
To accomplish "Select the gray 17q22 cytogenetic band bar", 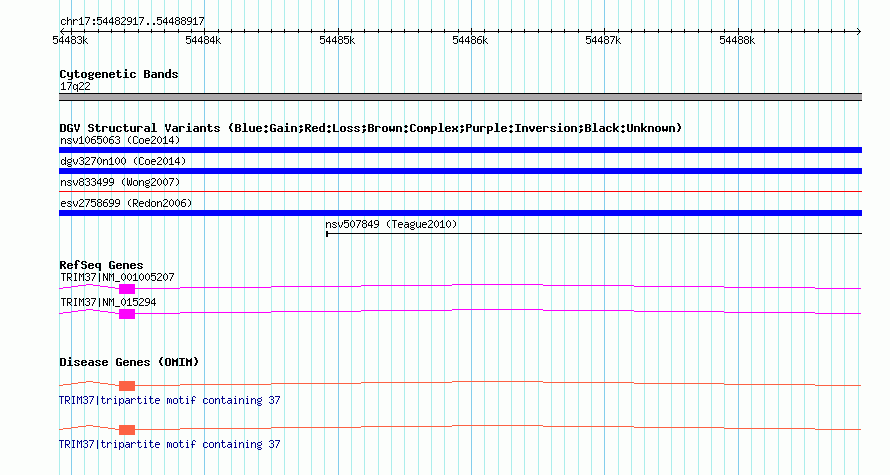I will 460,97.
